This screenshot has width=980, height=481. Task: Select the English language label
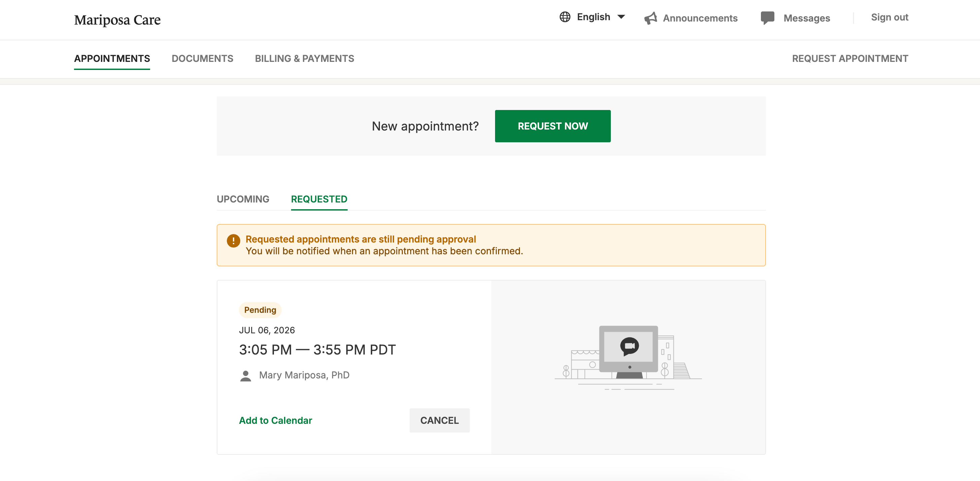593,17
